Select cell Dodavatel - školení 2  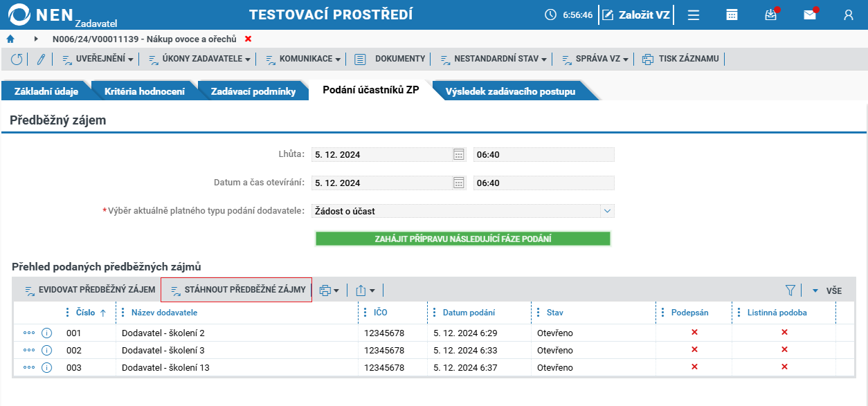coord(237,333)
